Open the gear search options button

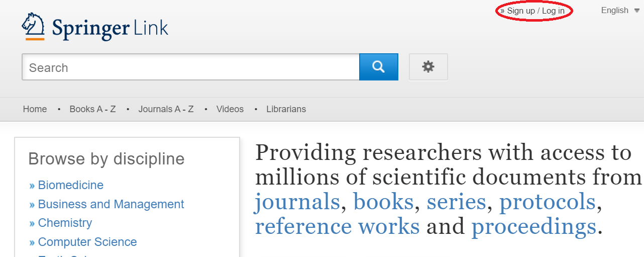[x=428, y=67]
